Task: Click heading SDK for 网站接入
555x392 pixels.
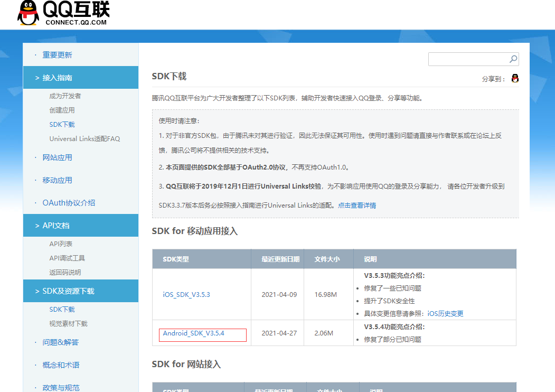Action: tap(186, 365)
